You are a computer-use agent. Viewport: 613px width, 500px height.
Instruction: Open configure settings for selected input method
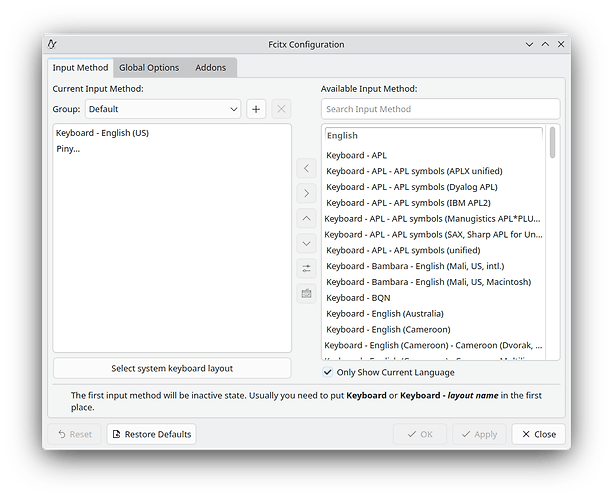(306, 269)
